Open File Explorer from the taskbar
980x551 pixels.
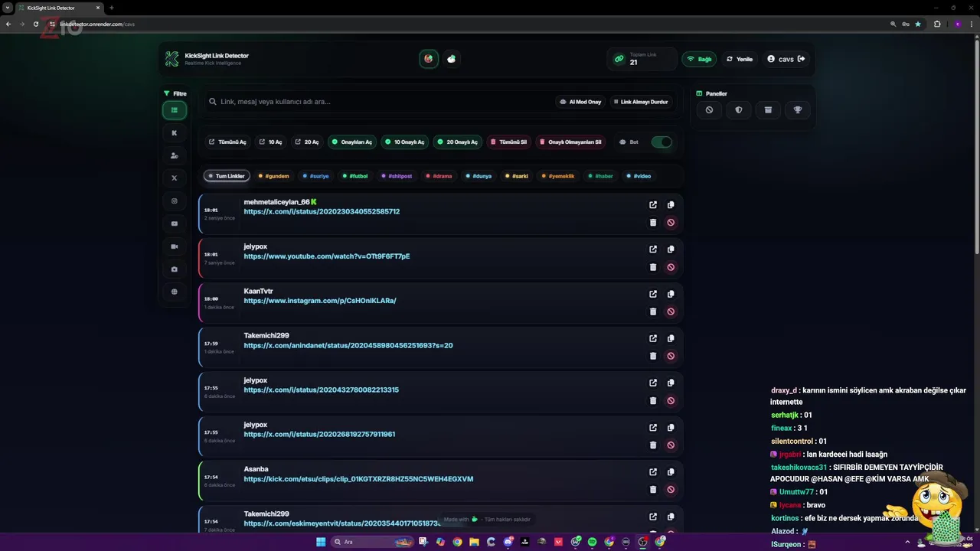coord(474,542)
